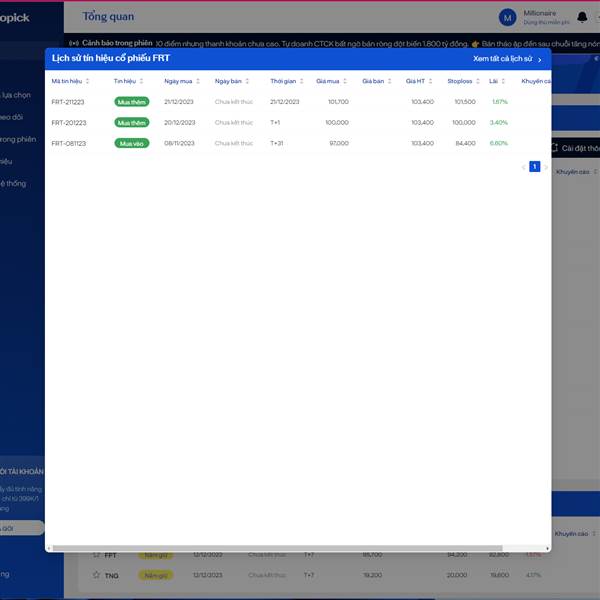
Task: Open the Millionaire user avatar
Action: pos(507,18)
